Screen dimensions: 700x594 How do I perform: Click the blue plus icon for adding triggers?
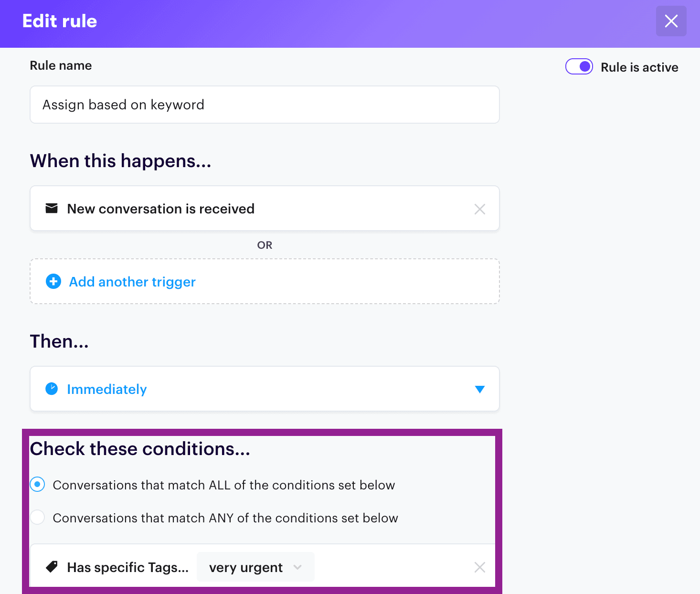53,281
